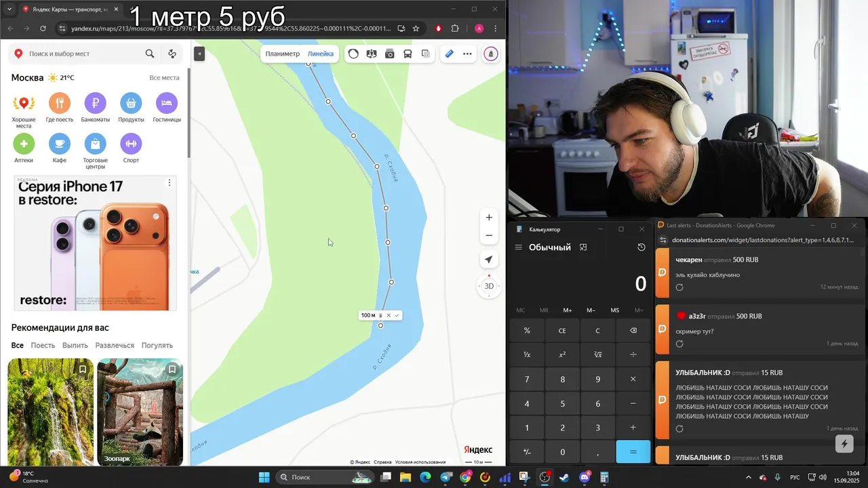Click the blue ruler tool icon
Image resolution: width=868 pixels, height=488 pixels.
pyautogui.click(x=449, y=54)
